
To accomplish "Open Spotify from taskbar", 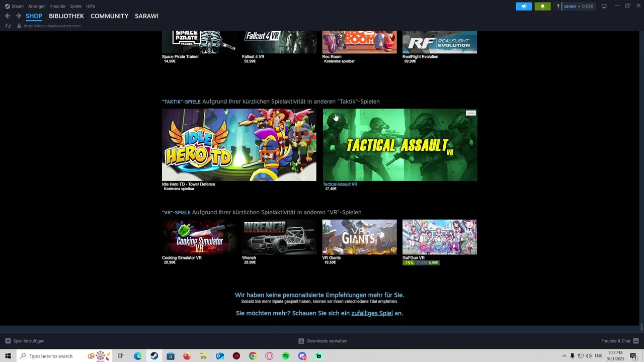I will [286, 356].
